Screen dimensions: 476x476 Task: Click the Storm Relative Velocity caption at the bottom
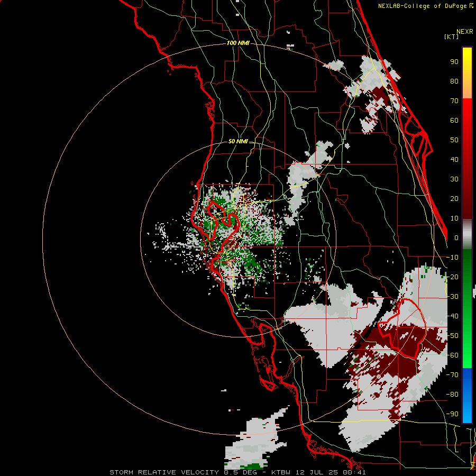tap(237, 472)
